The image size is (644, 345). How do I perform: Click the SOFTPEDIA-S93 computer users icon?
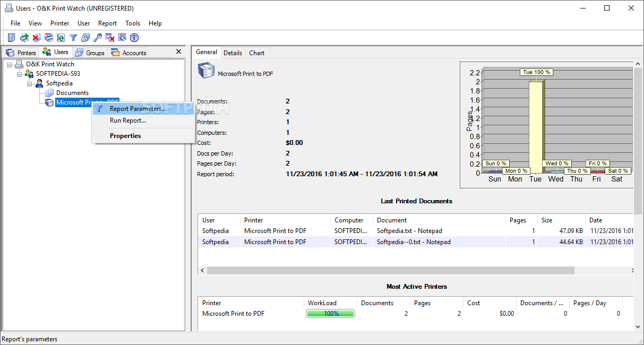pyautogui.click(x=29, y=74)
